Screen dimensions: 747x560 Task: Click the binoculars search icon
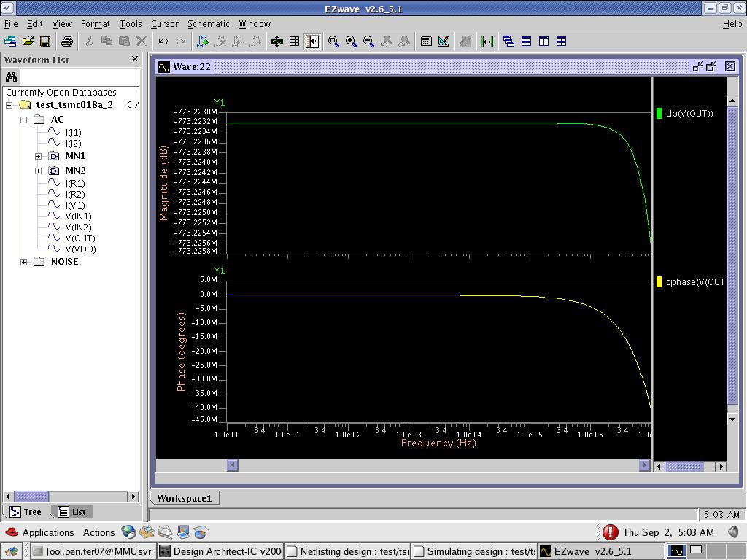tap(11, 77)
